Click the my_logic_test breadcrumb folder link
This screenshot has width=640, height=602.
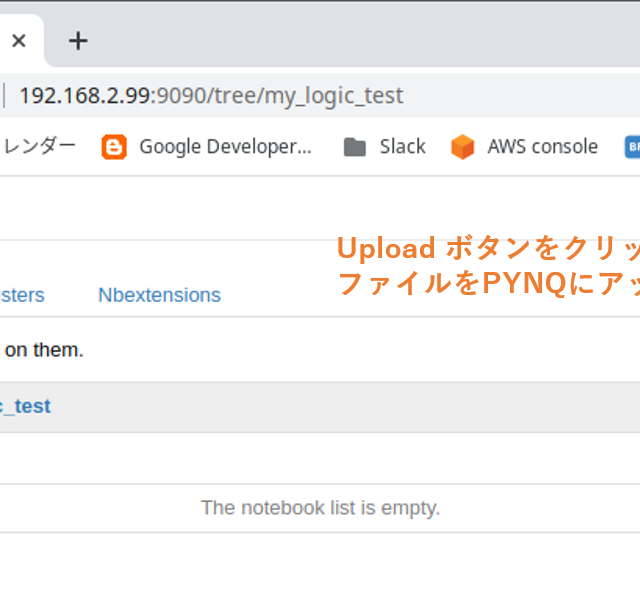[26, 406]
